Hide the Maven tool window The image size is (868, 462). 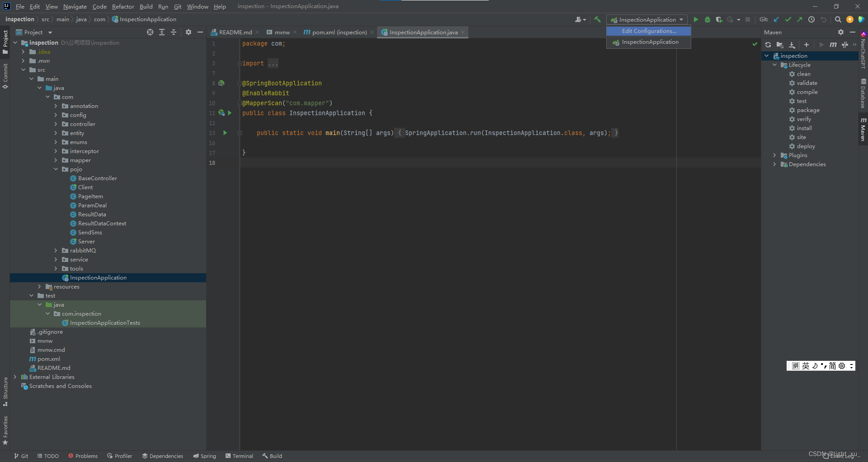[853, 32]
